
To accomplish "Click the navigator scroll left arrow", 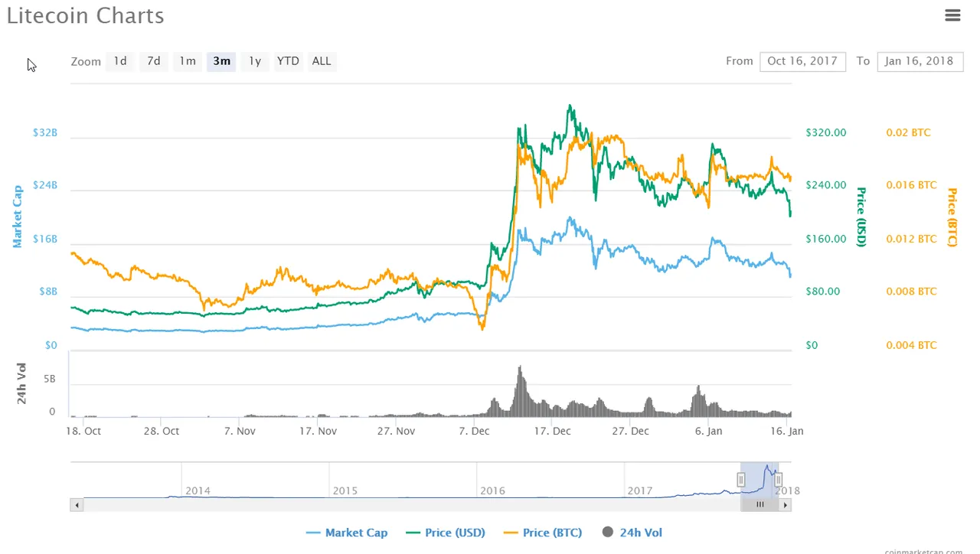I will tap(77, 505).
